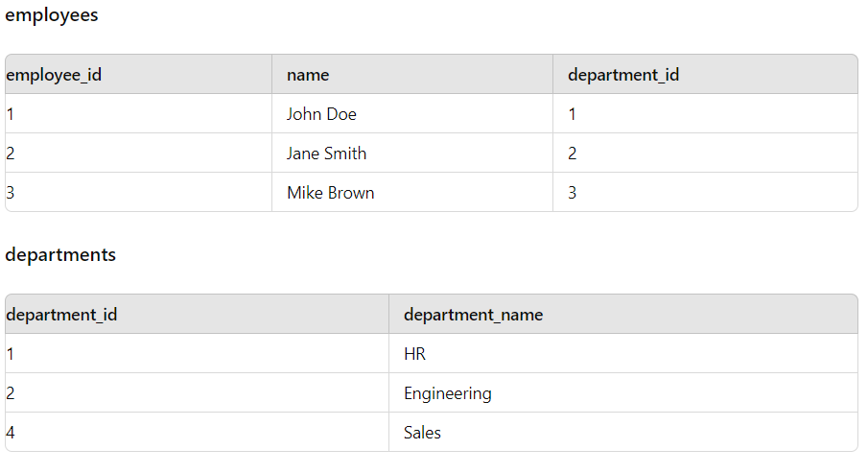Click department_id 4 in Sales row
This screenshot has width=868, height=473.
[197, 432]
